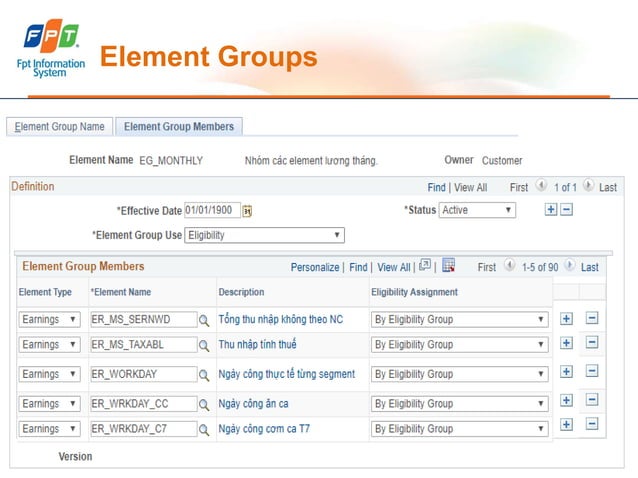Show next rows of Element Group Members

[571, 267]
